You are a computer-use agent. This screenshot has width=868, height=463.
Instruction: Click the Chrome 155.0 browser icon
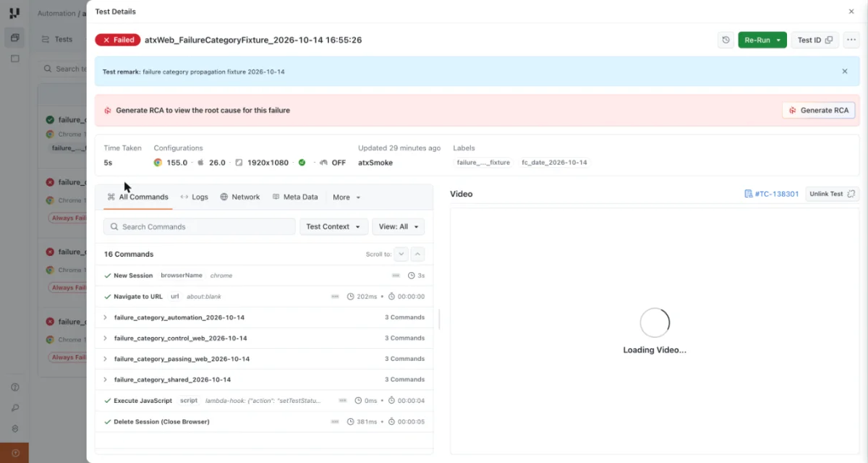tap(158, 163)
